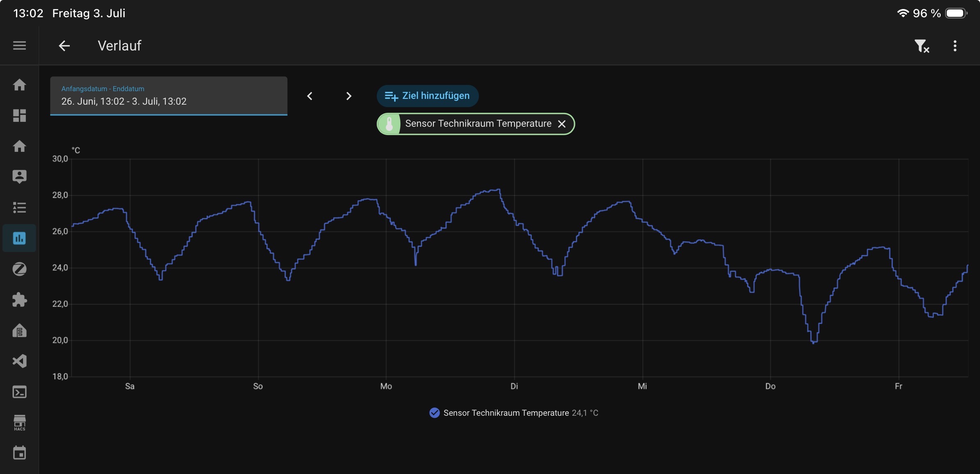980x474 pixels.
Task: Open the VS Code sidebar icon
Action: pos(19,361)
